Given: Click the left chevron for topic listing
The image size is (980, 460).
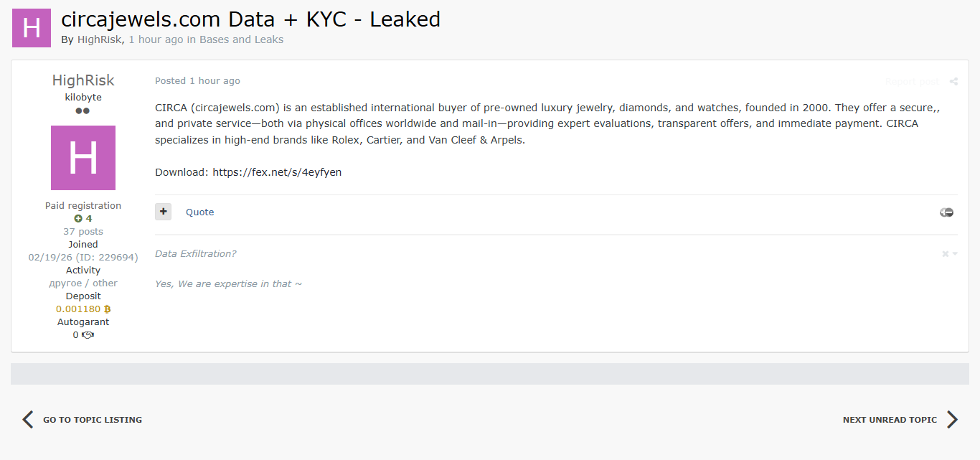Looking at the screenshot, I should tap(27, 420).
